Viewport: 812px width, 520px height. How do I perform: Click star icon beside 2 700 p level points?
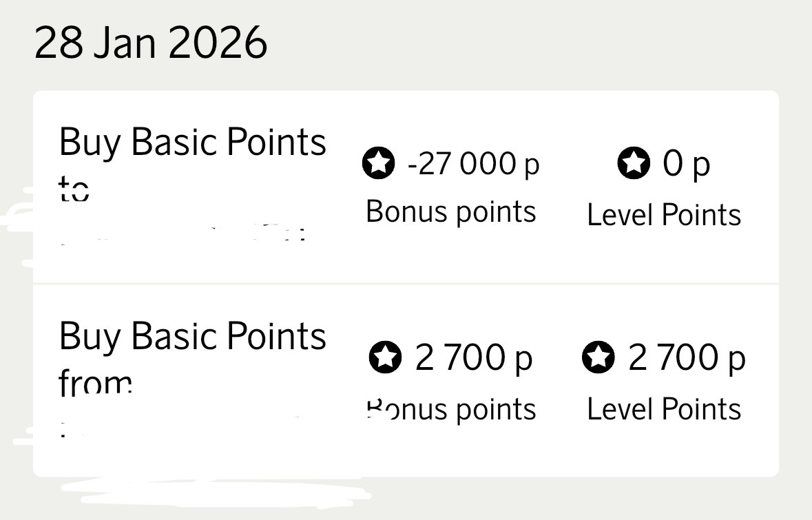pos(598,357)
